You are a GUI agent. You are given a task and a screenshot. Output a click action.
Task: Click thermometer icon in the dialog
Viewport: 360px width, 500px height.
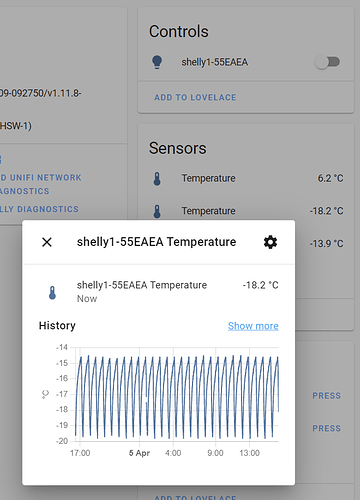pyautogui.click(x=52, y=293)
